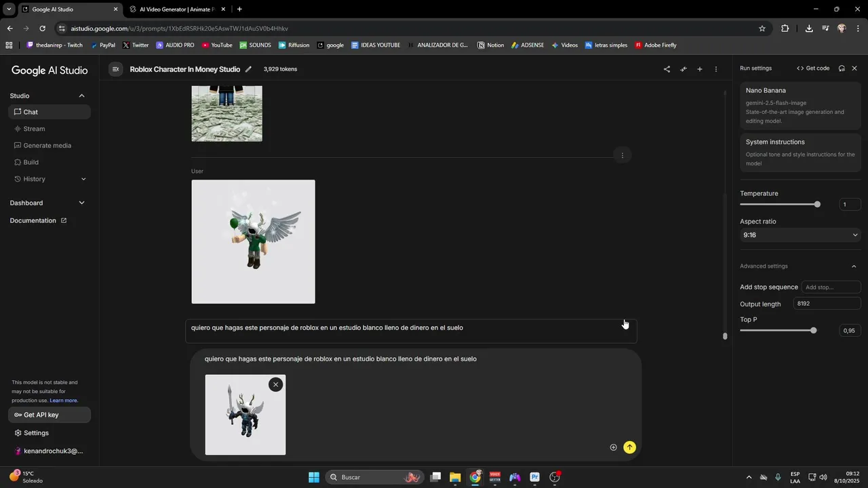Open Chat in the Studio sidebar
Image resolution: width=868 pixels, height=488 pixels.
tap(50, 112)
